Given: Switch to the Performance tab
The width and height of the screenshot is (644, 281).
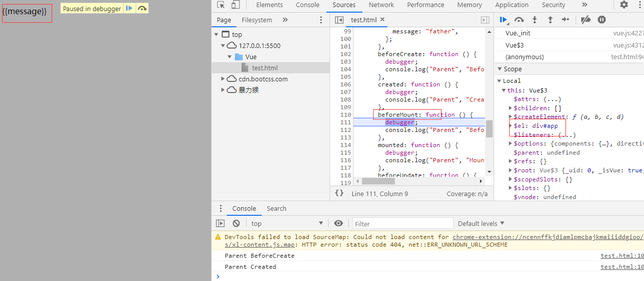Looking at the screenshot, I should click(x=425, y=5).
